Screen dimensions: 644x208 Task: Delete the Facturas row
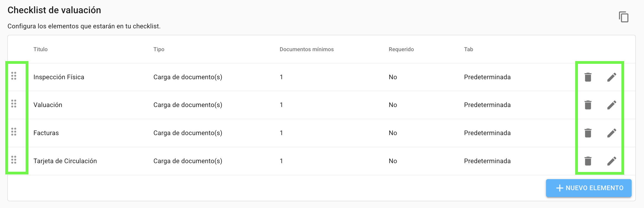point(588,133)
